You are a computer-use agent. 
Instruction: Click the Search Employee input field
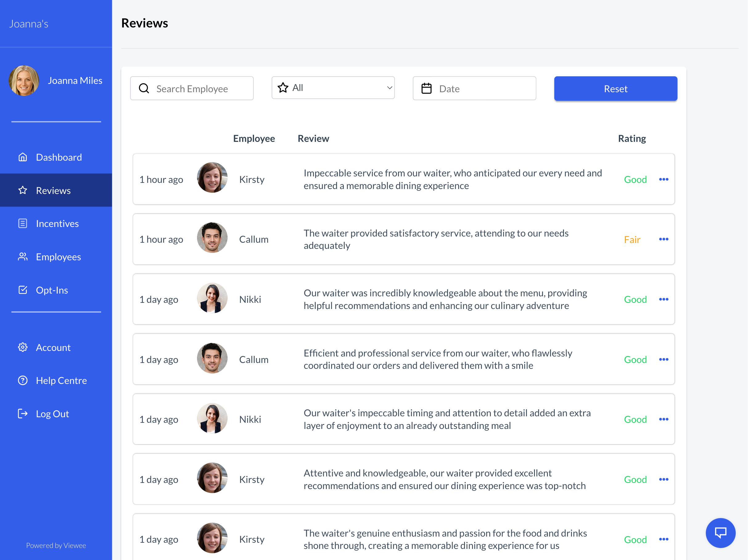pyautogui.click(x=192, y=89)
